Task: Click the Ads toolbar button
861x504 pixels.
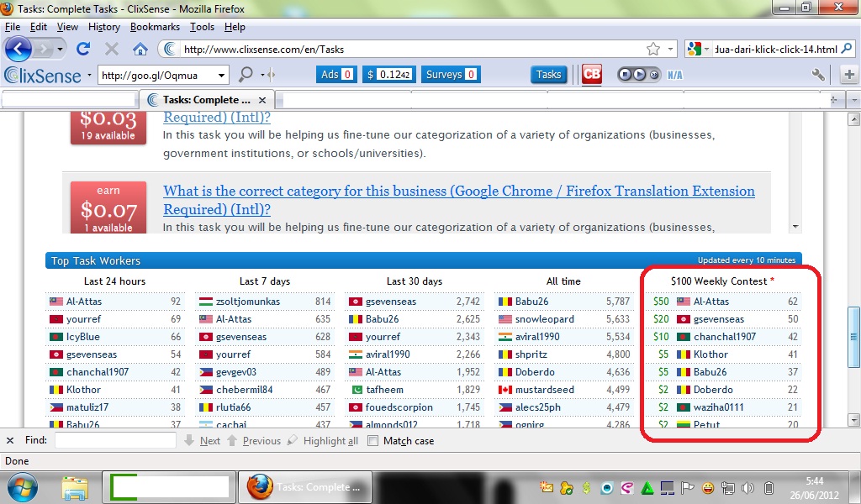Action: click(336, 75)
